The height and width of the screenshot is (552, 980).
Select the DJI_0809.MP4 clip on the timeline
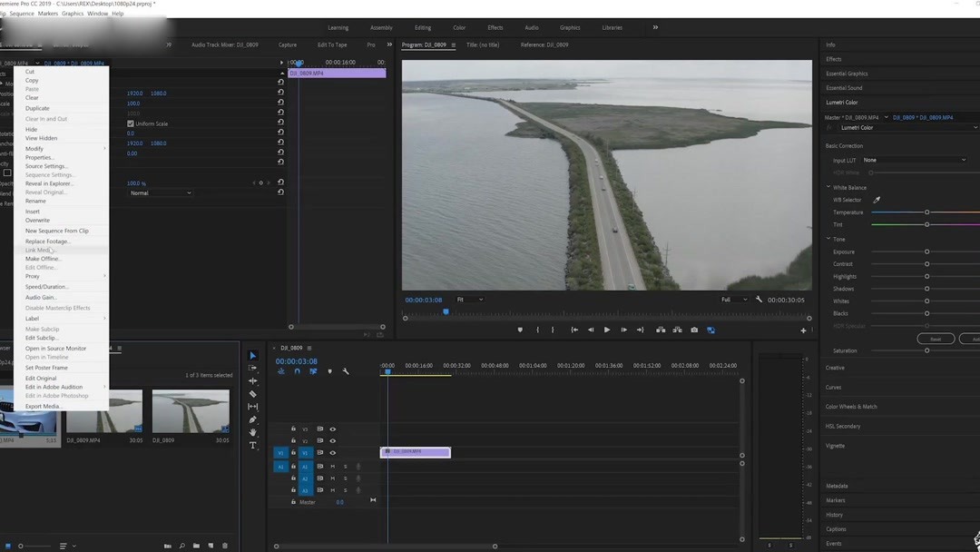tap(416, 452)
